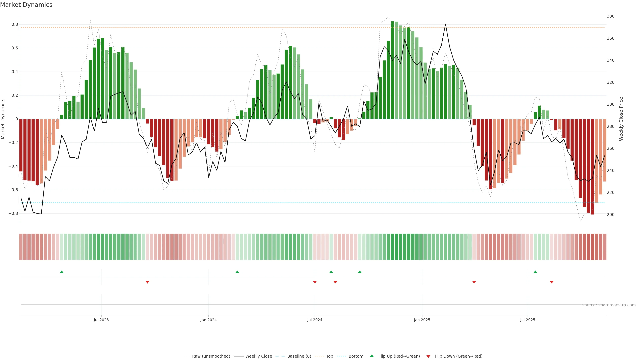
Task: Click the Market Dynamics chart title
Action: [26, 5]
